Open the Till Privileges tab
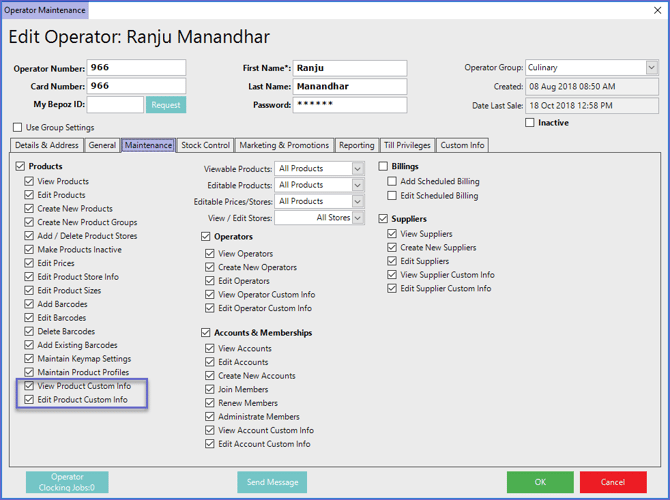The width and height of the screenshot is (670, 500). (408, 146)
